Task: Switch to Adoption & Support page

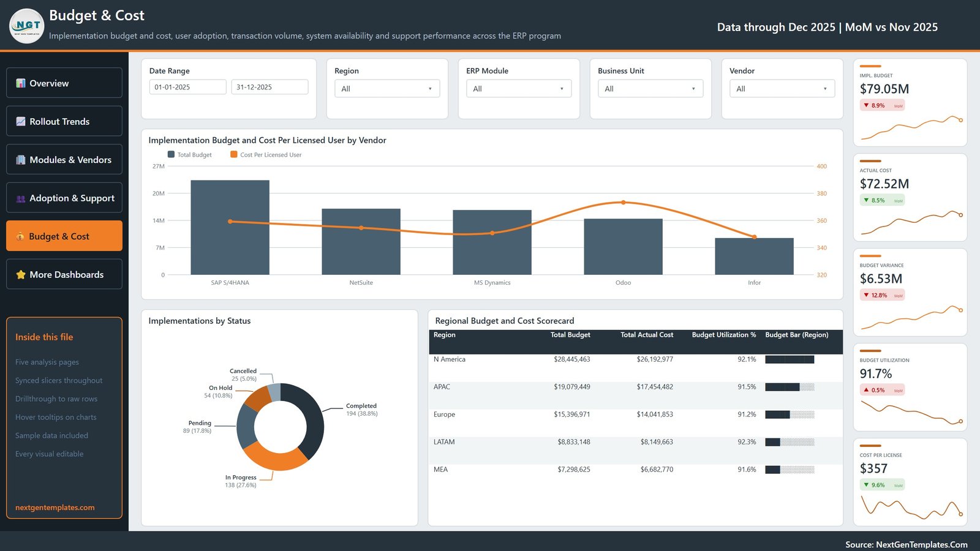Action: pyautogui.click(x=64, y=198)
